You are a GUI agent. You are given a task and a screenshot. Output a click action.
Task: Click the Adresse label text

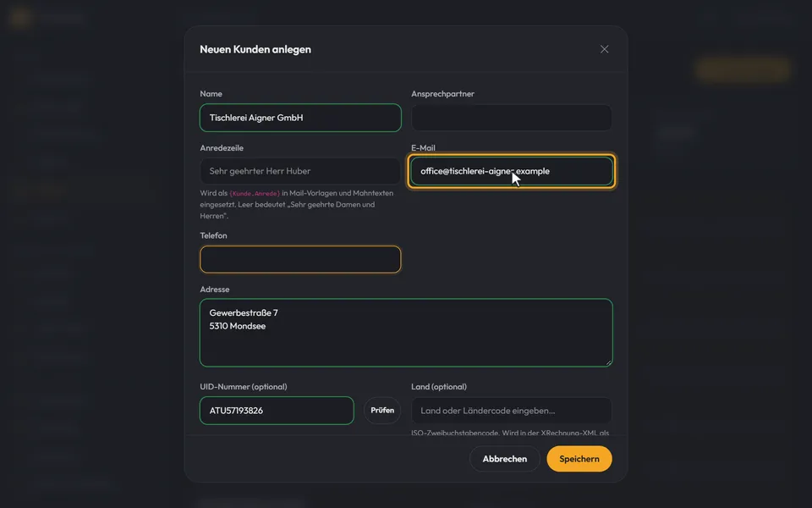(x=214, y=290)
